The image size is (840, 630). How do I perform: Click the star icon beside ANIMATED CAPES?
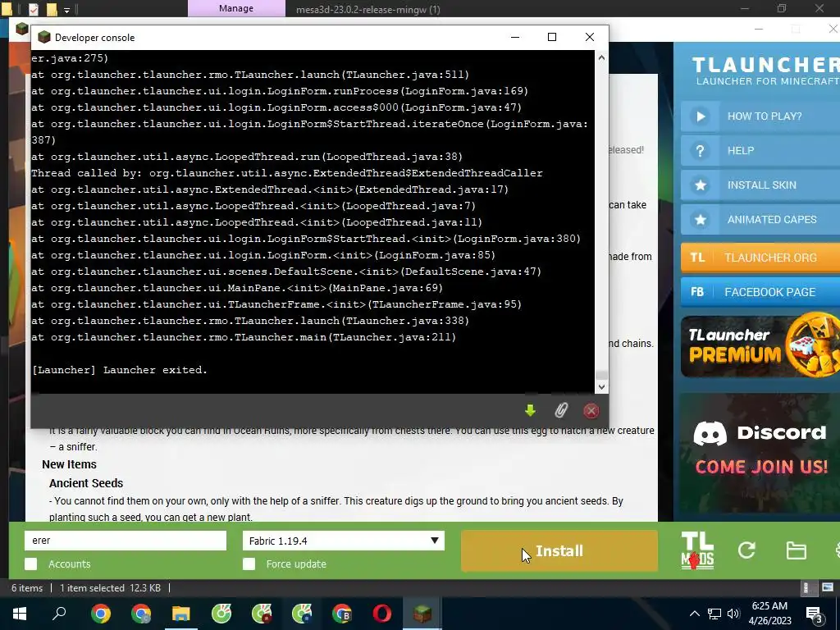point(701,220)
